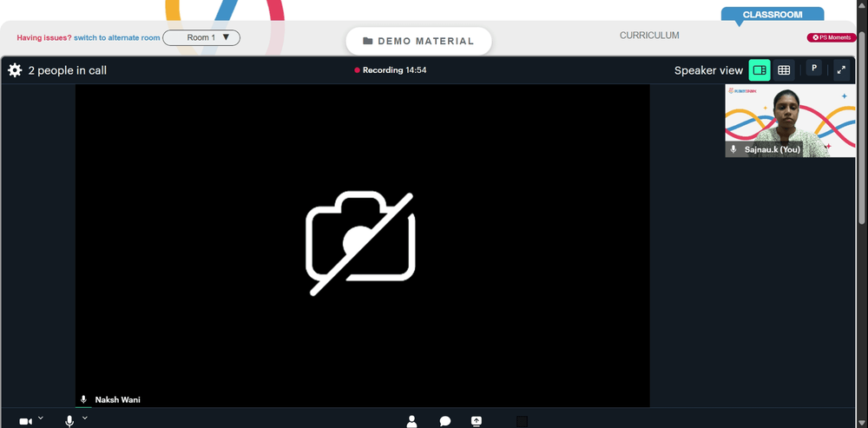868x428 pixels.
Task: Click switch to alternate room link
Action: (x=117, y=37)
